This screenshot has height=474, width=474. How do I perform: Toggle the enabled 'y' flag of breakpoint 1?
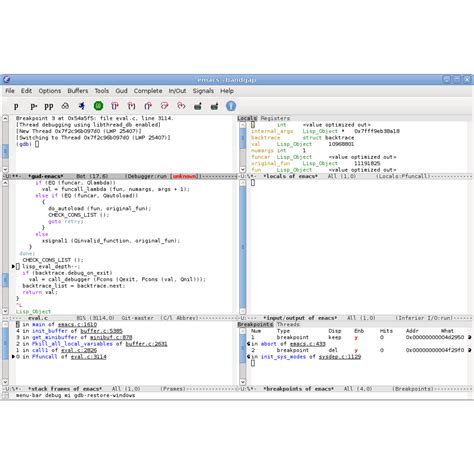tap(356, 337)
